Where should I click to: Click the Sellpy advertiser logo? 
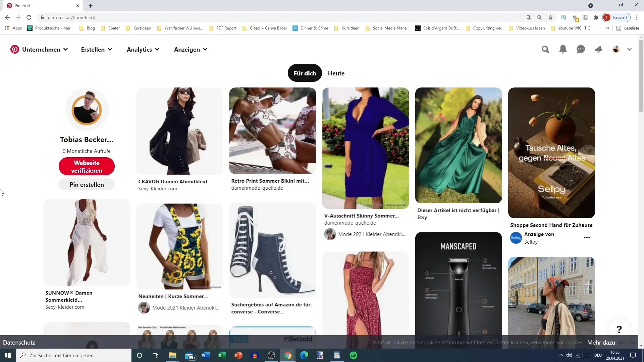[x=516, y=238]
